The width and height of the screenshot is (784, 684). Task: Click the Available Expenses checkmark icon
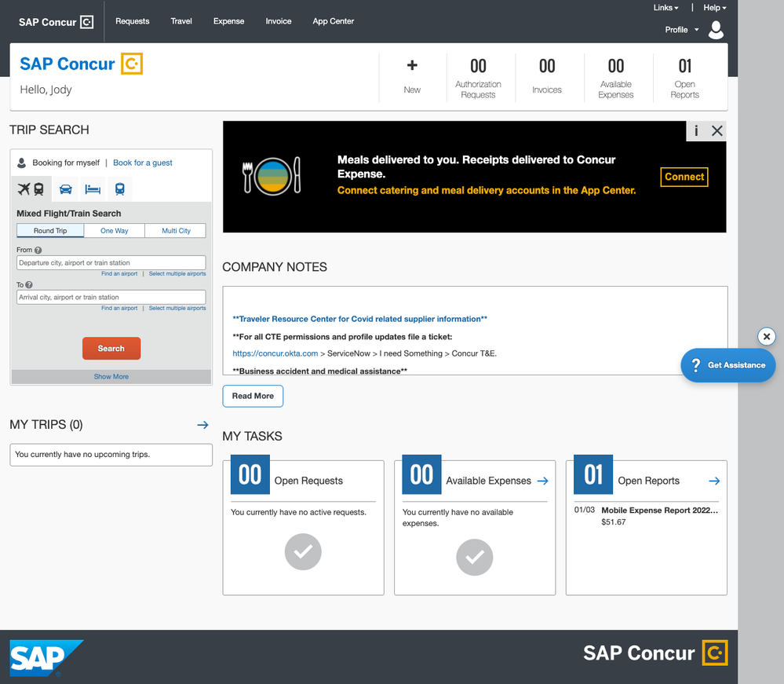point(475,558)
